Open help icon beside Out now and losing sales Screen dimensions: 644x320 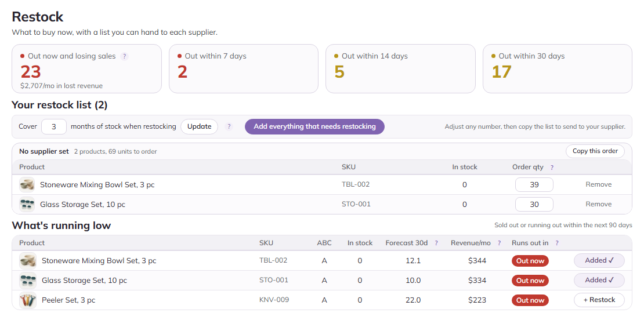click(124, 56)
